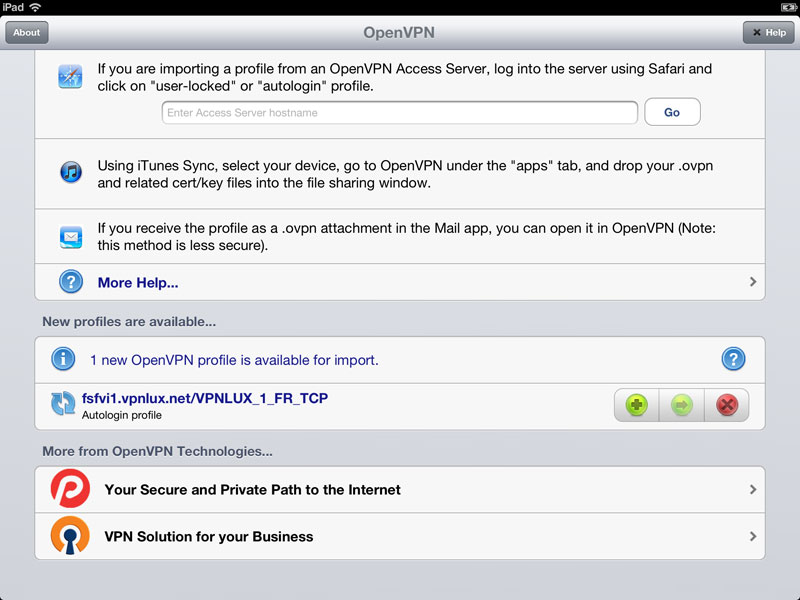The height and width of the screenshot is (600, 800).
Task: Tap Go to connect to Access Server
Action: [x=672, y=112]
